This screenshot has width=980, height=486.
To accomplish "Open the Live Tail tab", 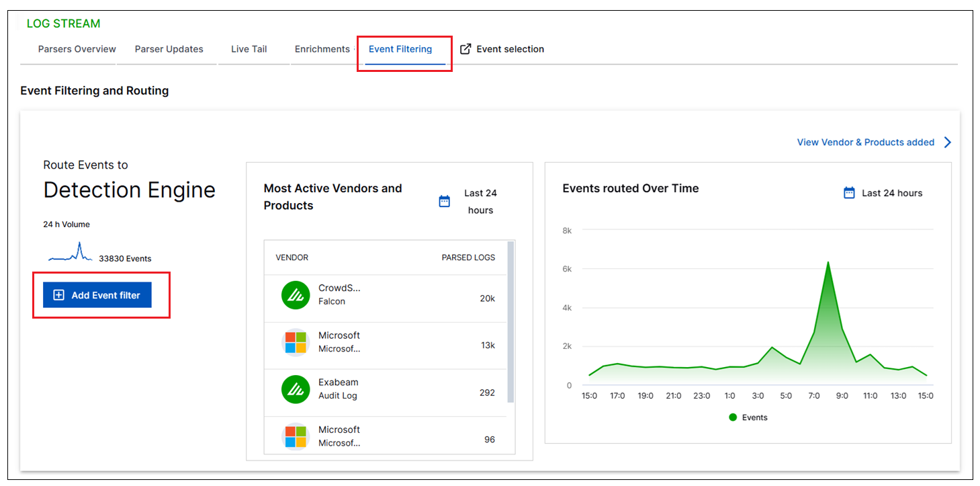I will tap(249, 49).
